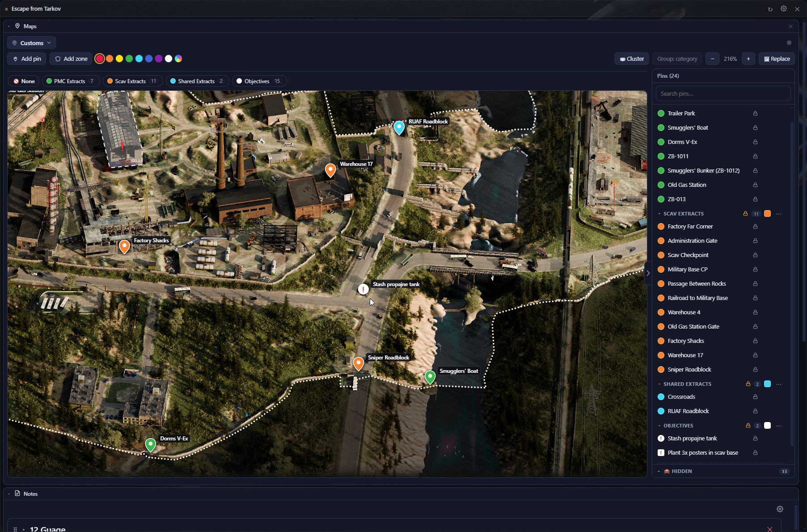Select Railroad to Military Base entry

pyautogui.click(x=697, y=298)
